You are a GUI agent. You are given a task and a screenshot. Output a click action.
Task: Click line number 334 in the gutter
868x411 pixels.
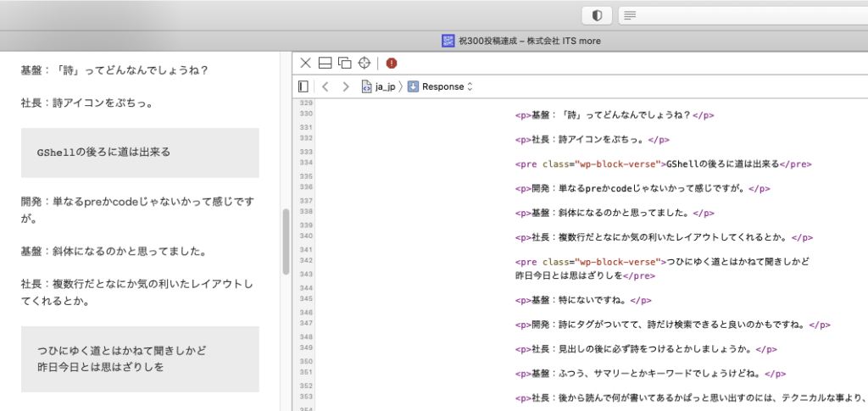tap(306, 161)
